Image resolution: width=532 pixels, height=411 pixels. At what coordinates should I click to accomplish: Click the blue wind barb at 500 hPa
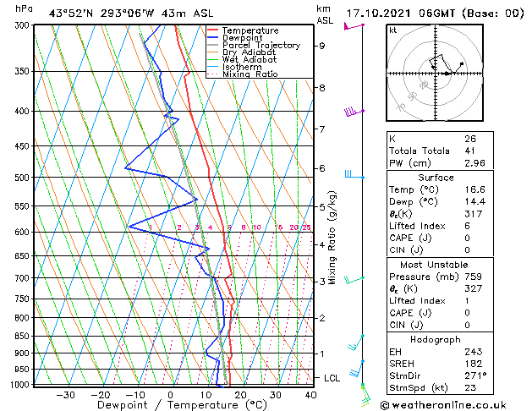(354, 175)
